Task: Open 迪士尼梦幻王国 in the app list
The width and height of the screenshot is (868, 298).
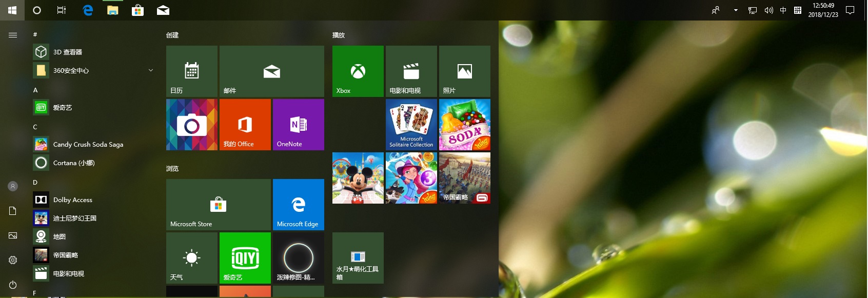Action: click(94, 218)
